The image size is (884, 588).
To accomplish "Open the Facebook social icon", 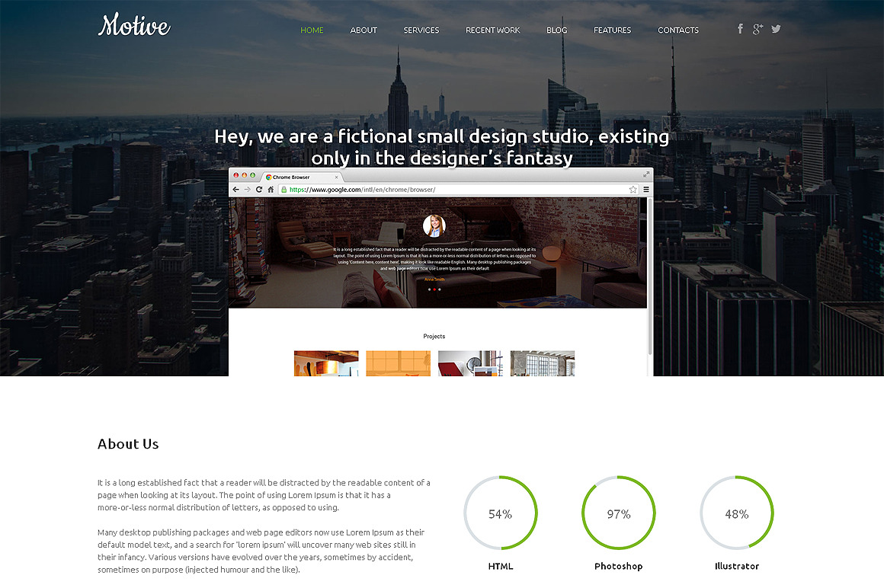I will [x=740, y=29].
